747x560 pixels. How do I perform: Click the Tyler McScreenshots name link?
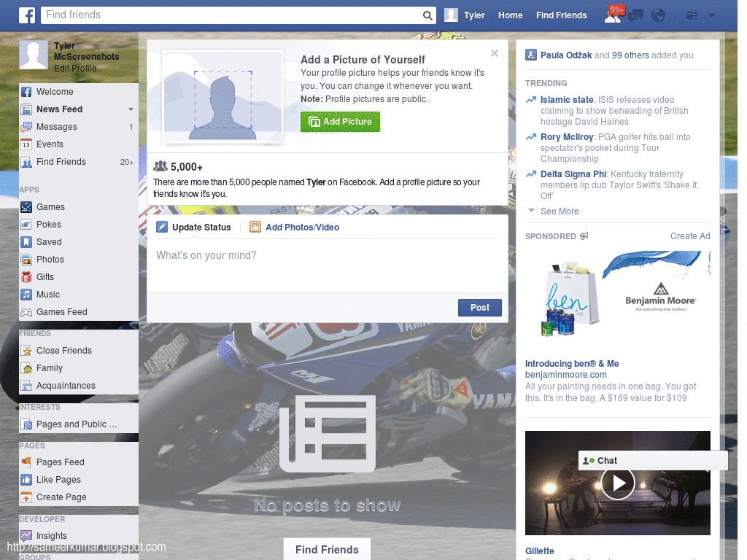tap(86, 52)
